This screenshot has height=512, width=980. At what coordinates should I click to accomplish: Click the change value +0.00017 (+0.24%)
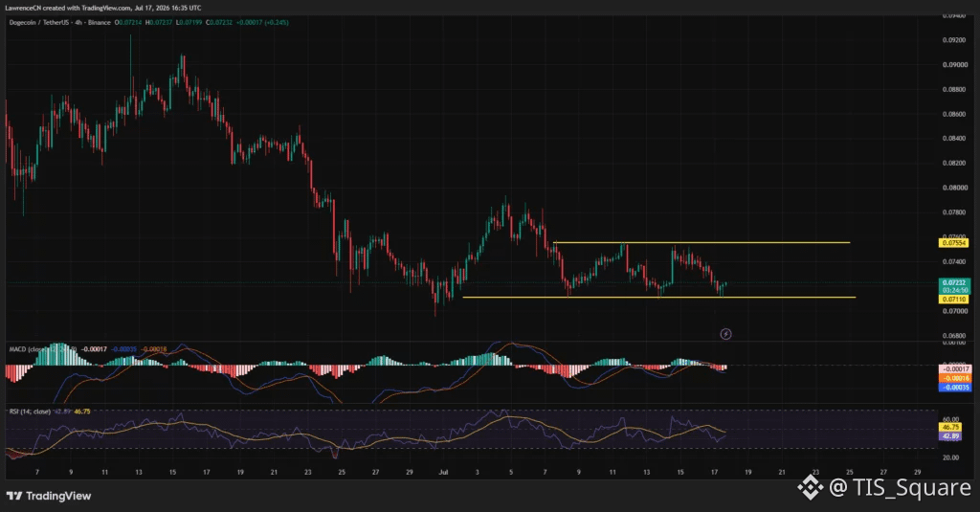(x=262, y=23)
